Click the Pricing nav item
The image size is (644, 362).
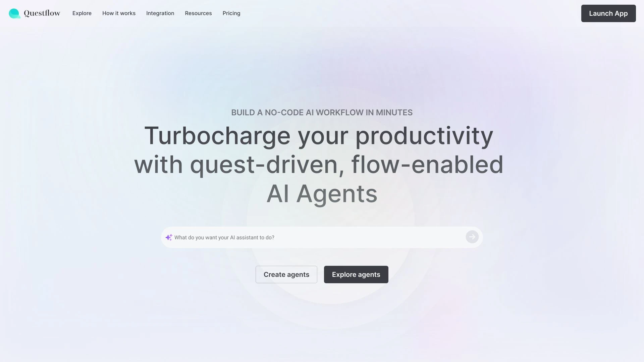231,13
